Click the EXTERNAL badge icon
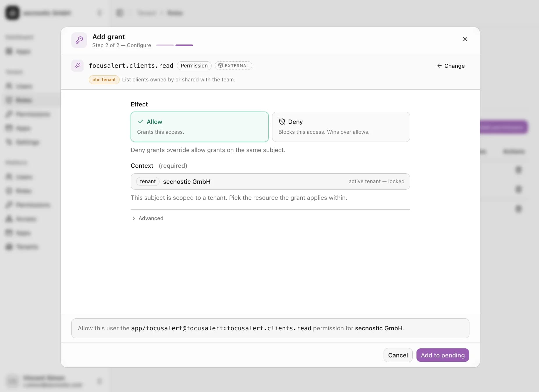The height and width of the screenshot is (392, 539). click(x=221, y=66)
